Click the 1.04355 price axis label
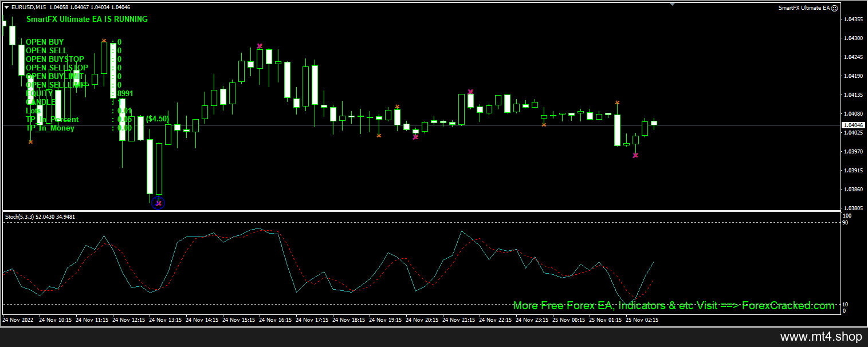The image size is (868, 347). pyautogui.click(x=853, y=19)
